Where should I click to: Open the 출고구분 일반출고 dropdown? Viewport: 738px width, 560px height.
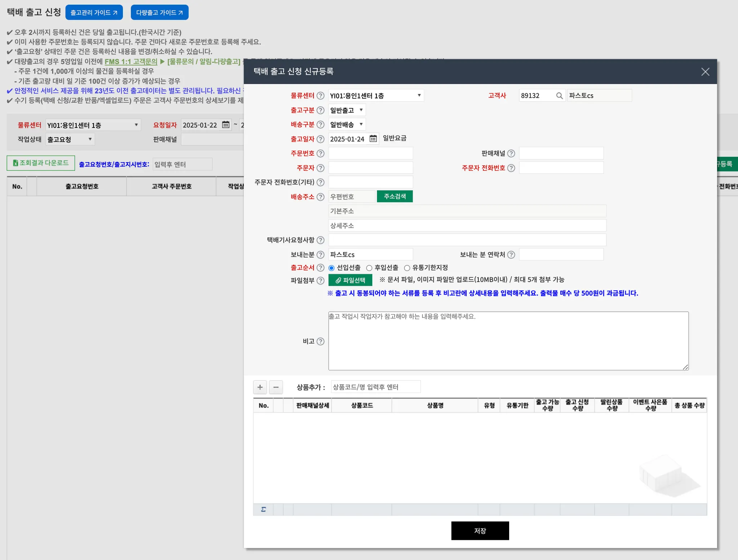click(347, 110)
